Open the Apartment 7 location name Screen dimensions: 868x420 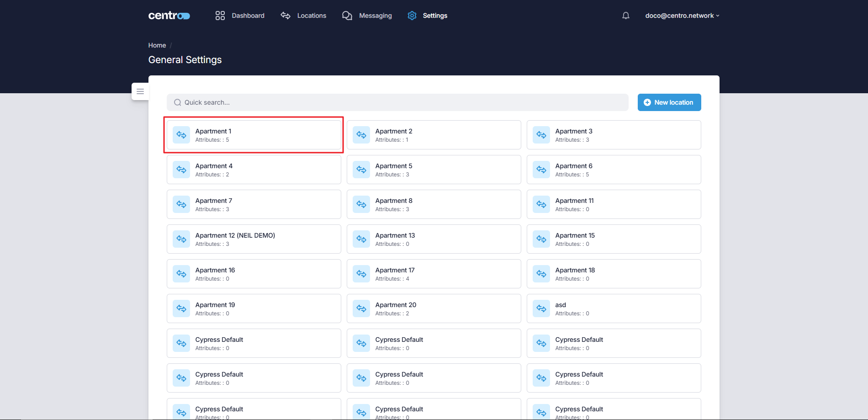(214, 201)
